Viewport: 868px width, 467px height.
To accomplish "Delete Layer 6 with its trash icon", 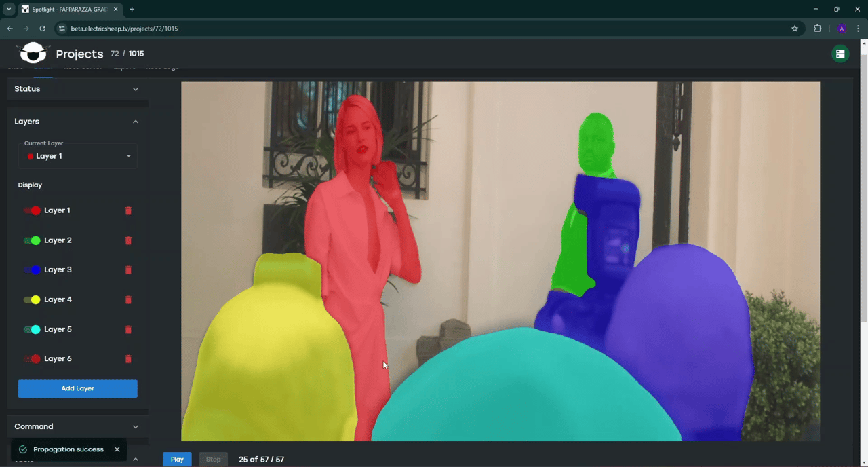I will point(128,359).
